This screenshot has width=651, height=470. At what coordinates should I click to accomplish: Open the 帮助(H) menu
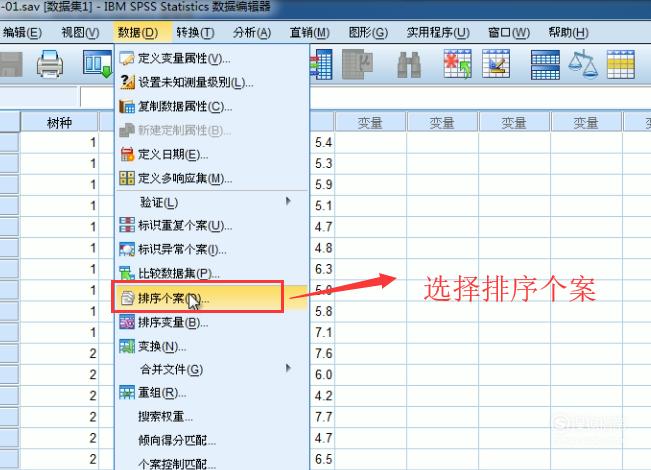click(568, 32)
